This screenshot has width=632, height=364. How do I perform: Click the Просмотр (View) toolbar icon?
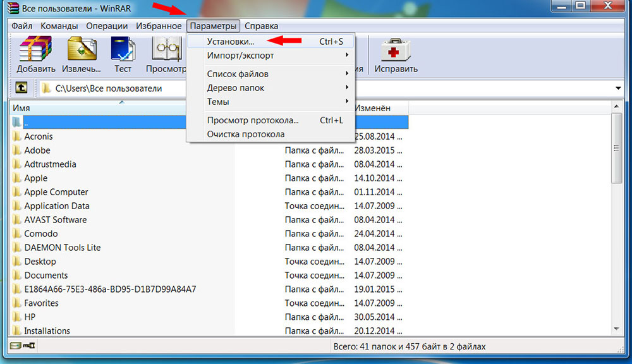pos(167,49)
